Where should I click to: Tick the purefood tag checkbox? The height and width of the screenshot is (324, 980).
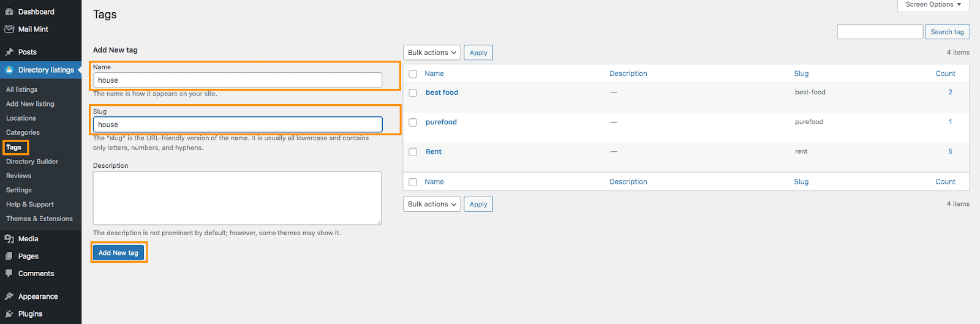[413, 122]
